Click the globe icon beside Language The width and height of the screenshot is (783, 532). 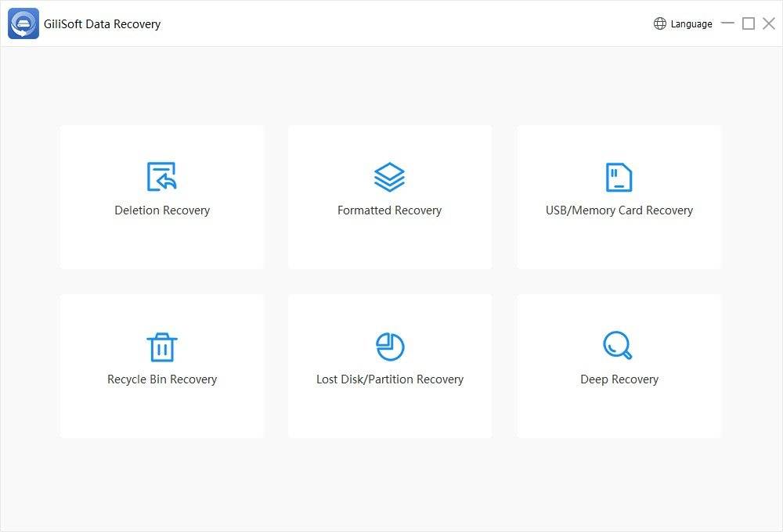click(659, 23)
